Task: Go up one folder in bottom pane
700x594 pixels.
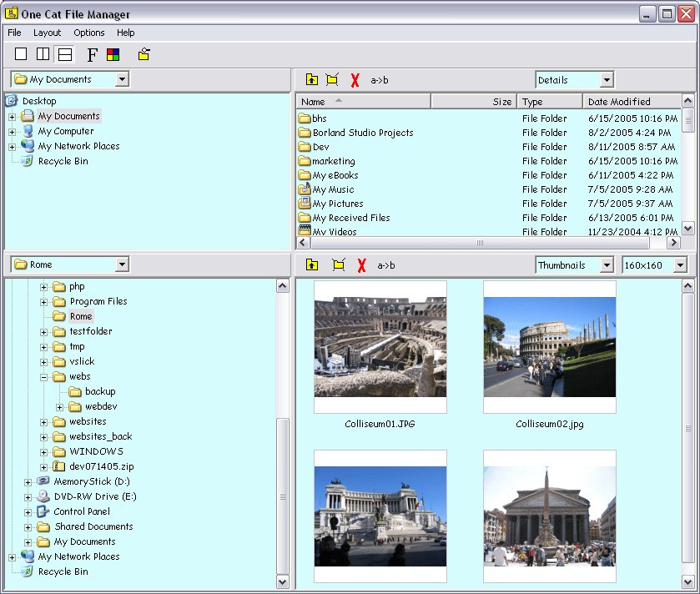Action: pos(311,264)
